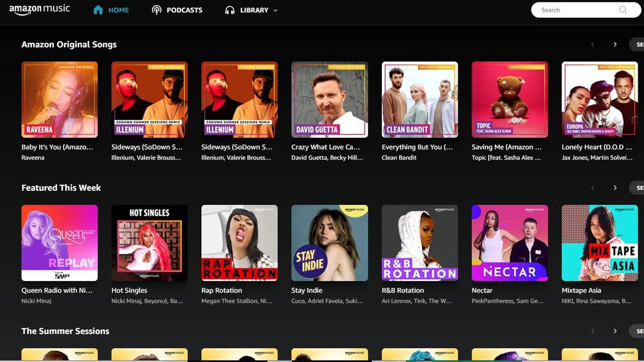
Task: Go to the Home tab
Action: tap(118, 10)
